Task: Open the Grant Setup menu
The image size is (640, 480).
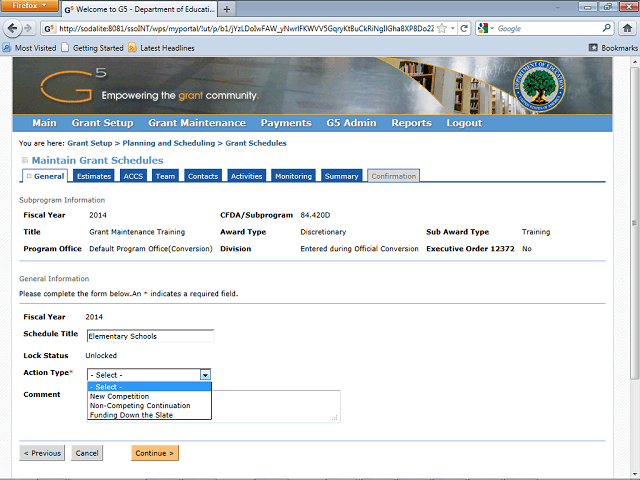Action: 102,123
